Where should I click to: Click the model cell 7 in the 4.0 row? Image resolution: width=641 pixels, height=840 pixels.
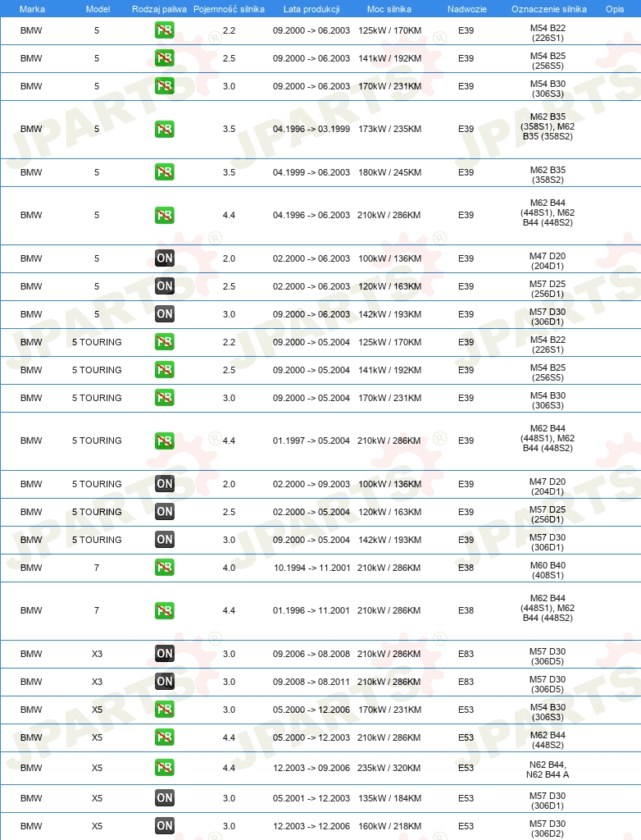(97, 568)
